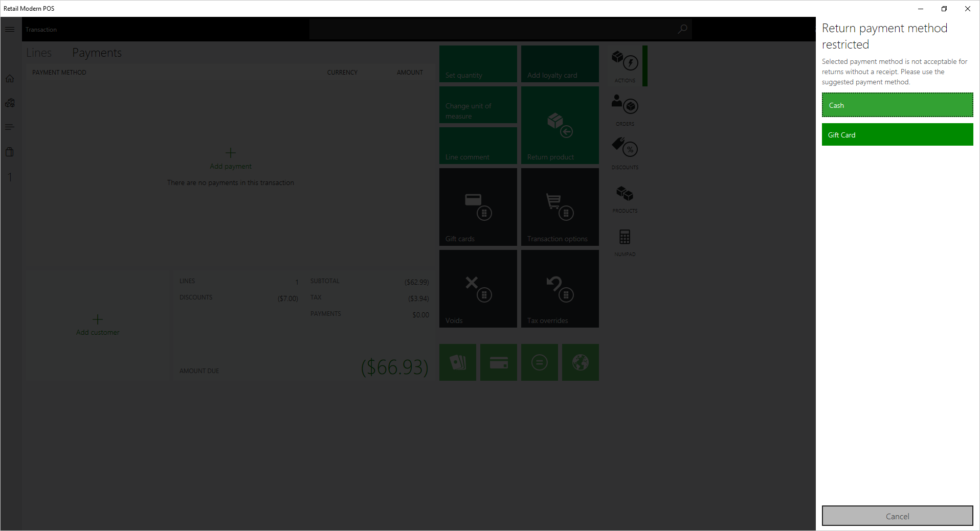This screenshot has width=980, height=531.
Task: Click the amount due ($66.93) value
Action: 394,367
